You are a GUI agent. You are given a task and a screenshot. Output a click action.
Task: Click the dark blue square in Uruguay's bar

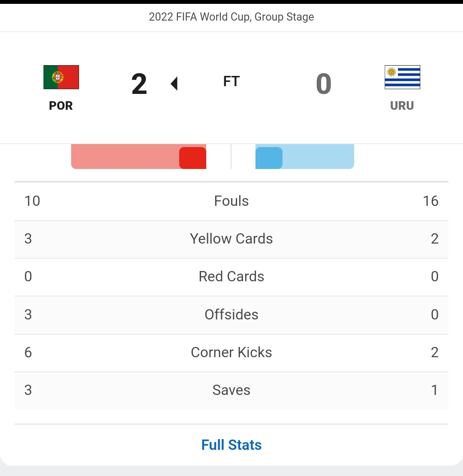click(269, 158)
